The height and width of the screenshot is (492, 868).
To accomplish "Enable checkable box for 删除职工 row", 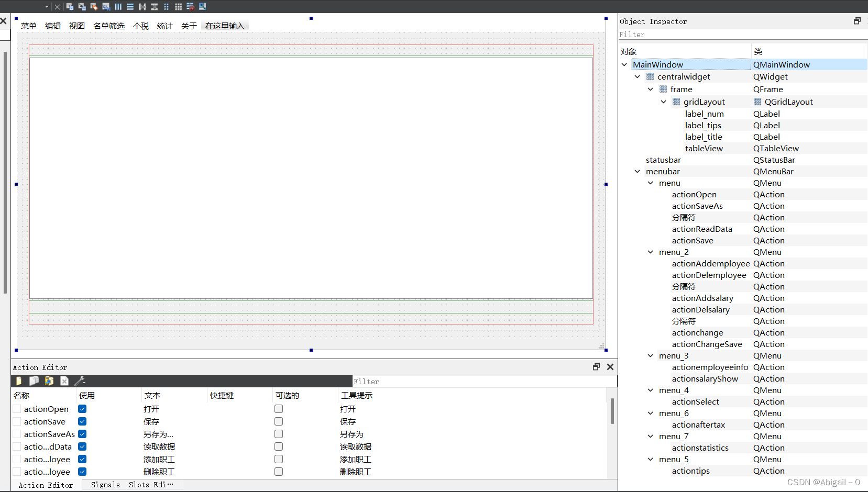I will (x=279, y=472).
